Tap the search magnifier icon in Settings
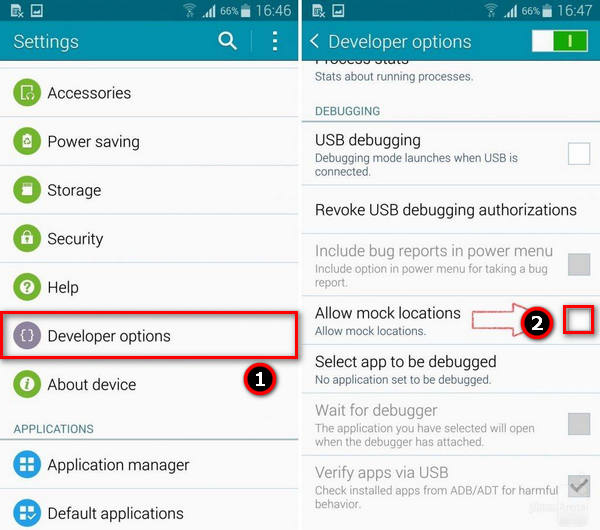 227,41
